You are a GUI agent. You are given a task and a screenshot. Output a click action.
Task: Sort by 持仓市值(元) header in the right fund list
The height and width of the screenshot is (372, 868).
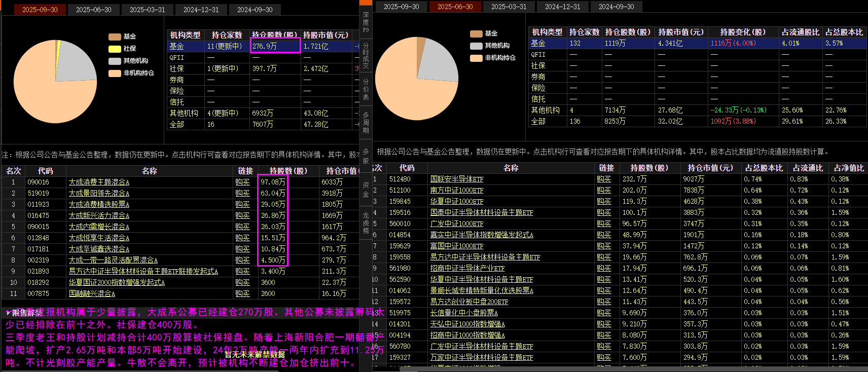710,168
